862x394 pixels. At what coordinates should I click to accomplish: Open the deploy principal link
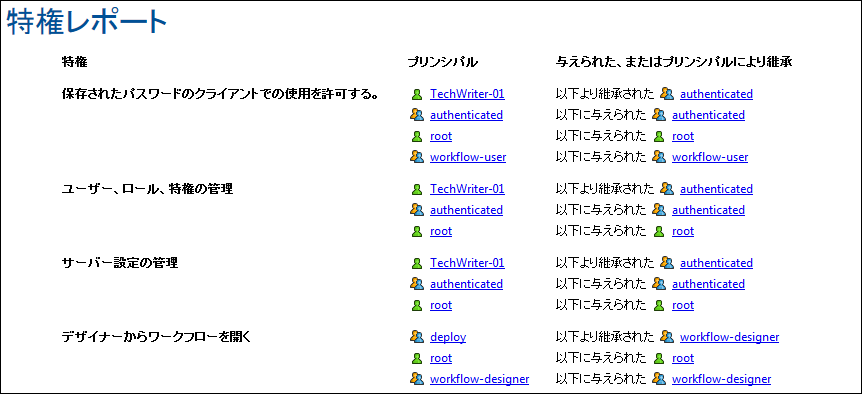[x=448, y=337]
